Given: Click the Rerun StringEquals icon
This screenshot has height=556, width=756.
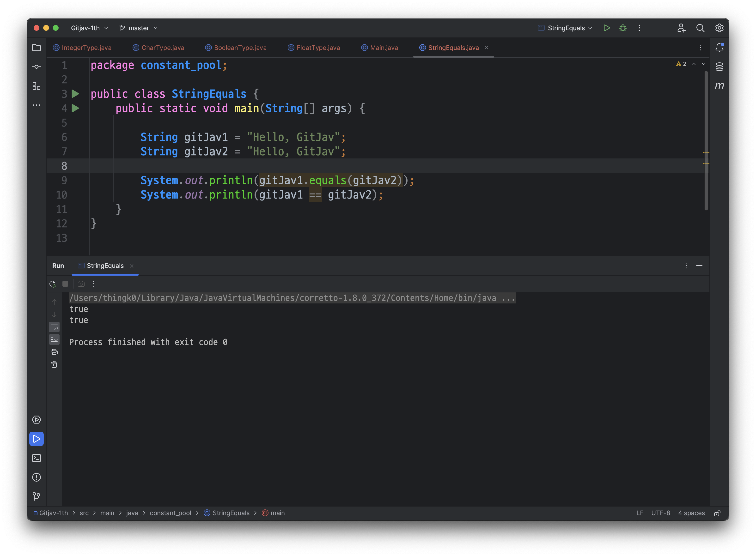Looking at the screenshot, I should click(53, 284).
